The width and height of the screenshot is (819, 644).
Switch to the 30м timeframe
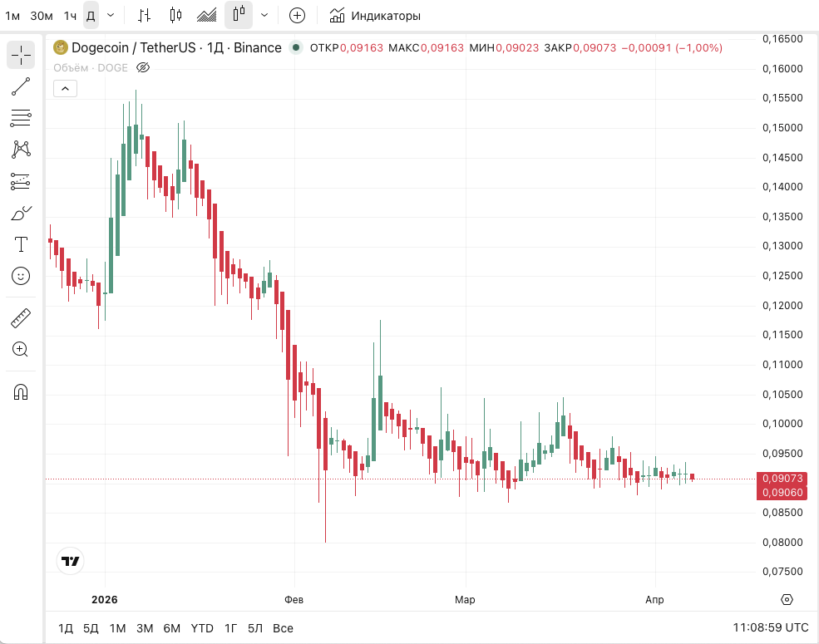point(42,15)
